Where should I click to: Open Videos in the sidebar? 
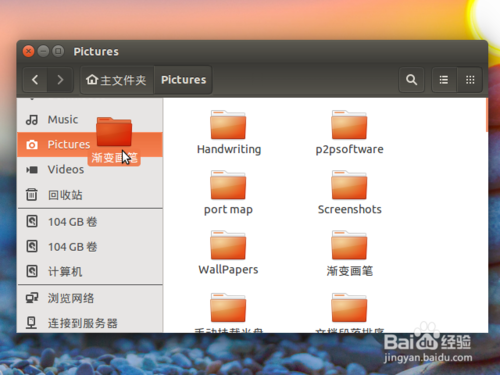pyautogui.click(x=90, y=170)
